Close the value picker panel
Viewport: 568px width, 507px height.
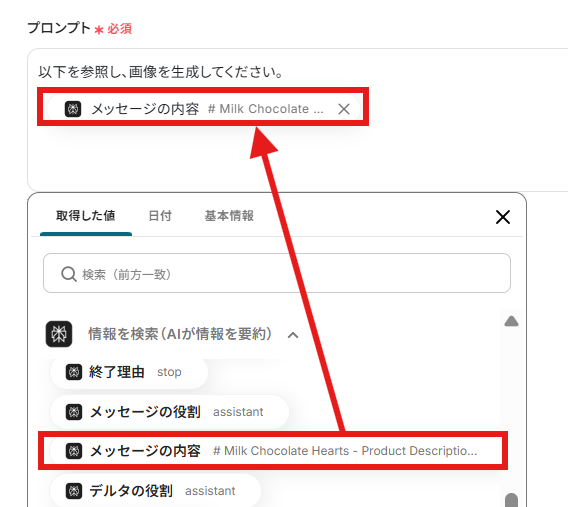503,217
